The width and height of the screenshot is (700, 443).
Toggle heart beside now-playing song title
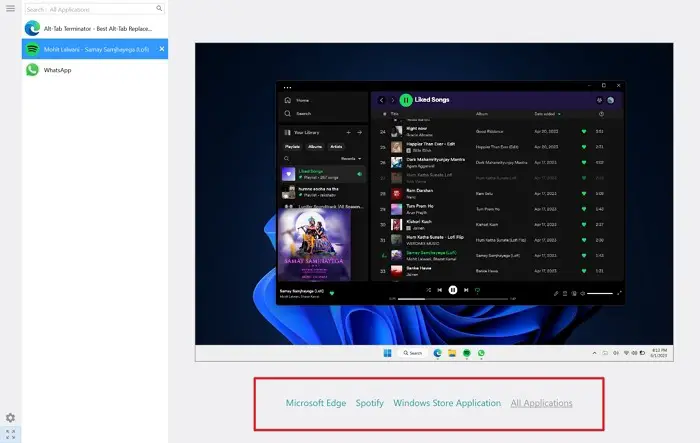[x=332, y=293]
